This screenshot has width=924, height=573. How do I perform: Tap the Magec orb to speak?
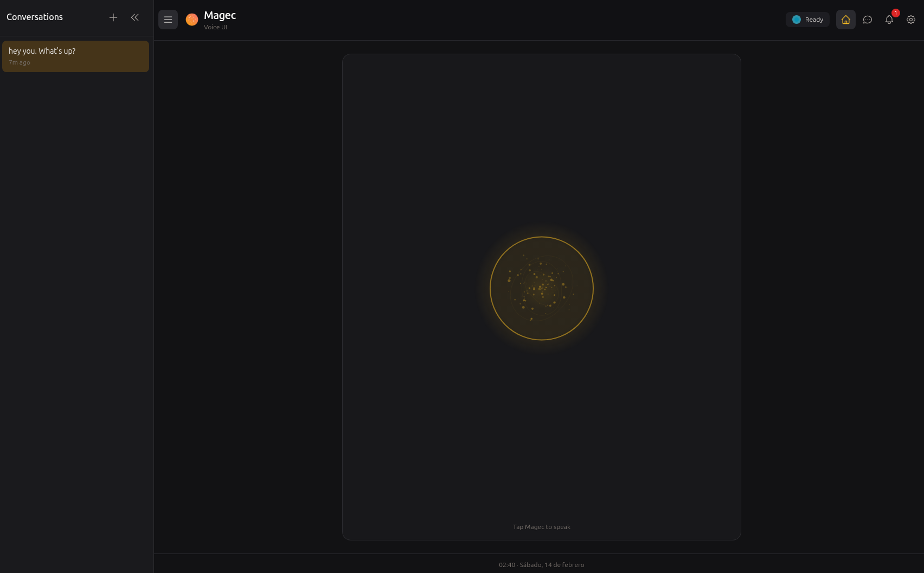pos(541,288)
